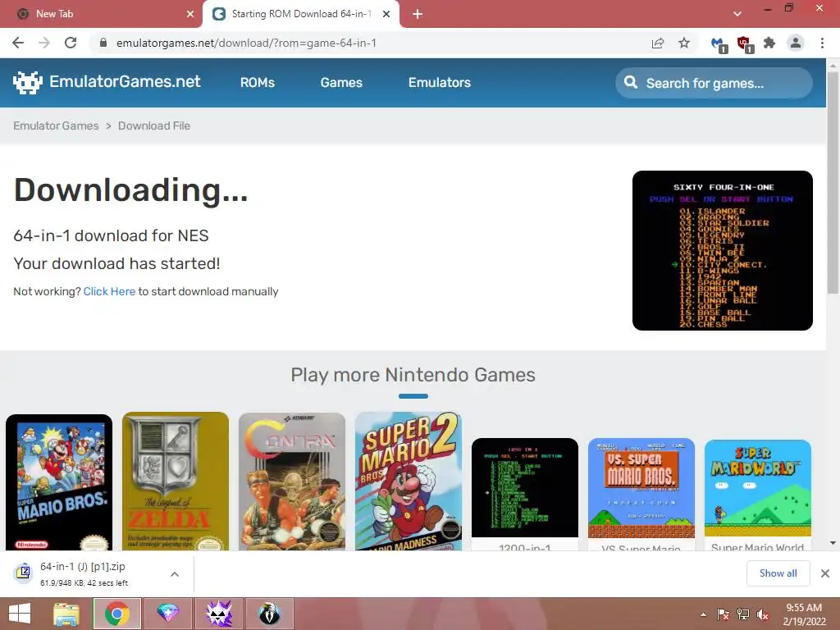Screen dimensions: 840x630
Task: Open the penguin taskbar app
Action: pos(269,614)
